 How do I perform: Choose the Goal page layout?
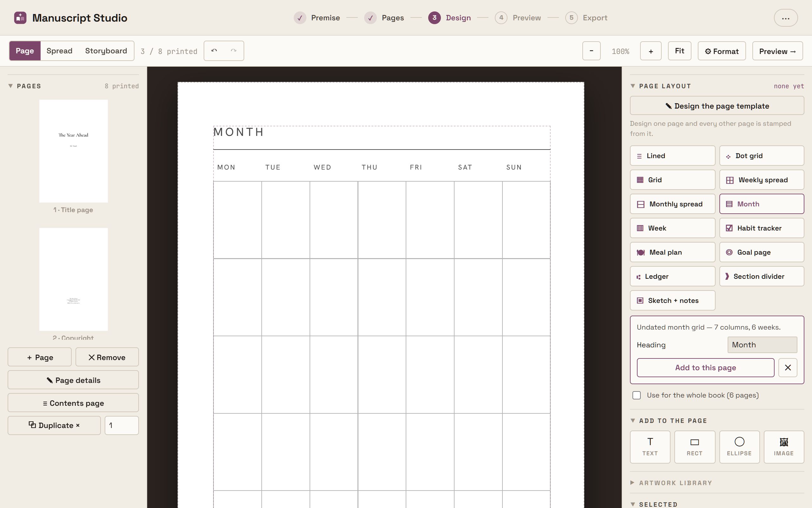pyautogui.click(x=762, y=252)
